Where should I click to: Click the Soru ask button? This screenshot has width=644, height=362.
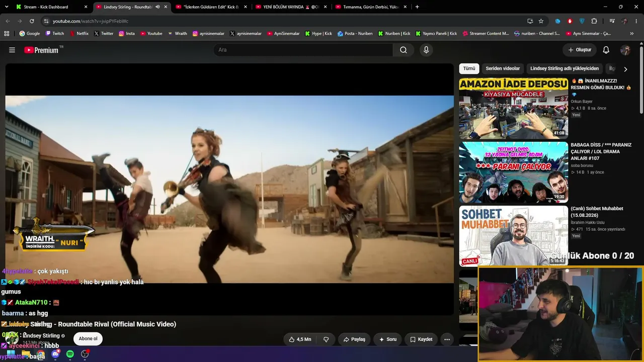click(388, 339)
